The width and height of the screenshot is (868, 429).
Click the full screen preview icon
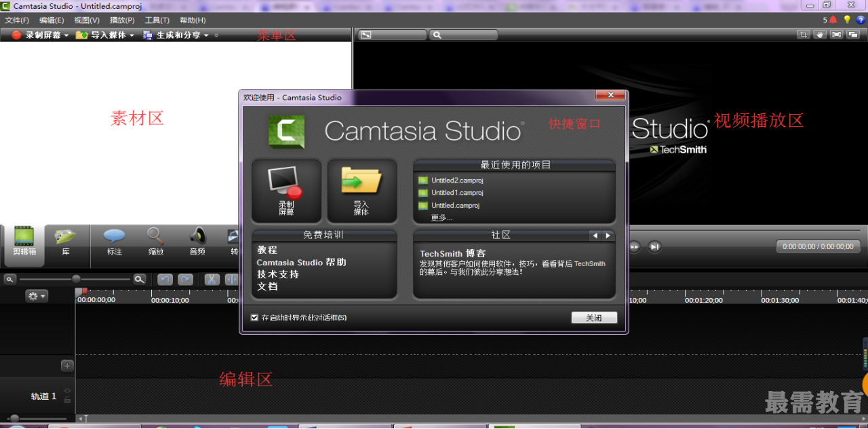click(x=837, y=35)
